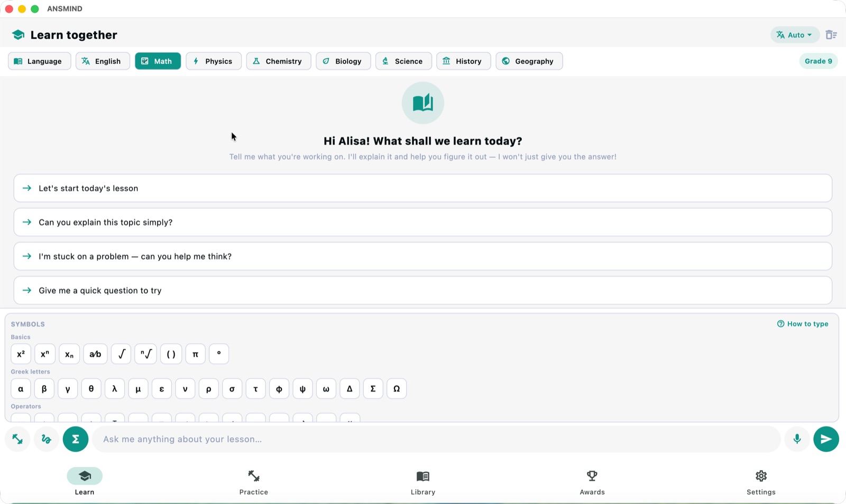Insert the x subscript n symbol
The height and width of the screenshot is (504, 846).
[x=69, y=354]
